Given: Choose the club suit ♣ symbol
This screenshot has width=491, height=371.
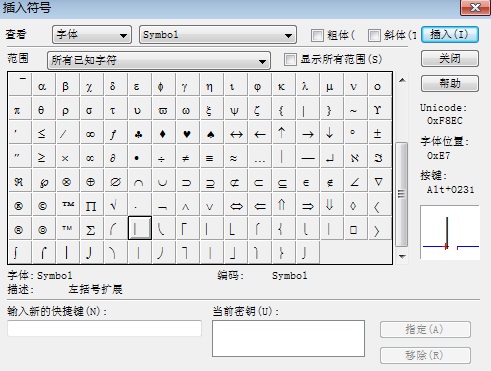Looking at the screenshot, I should coord(140,132).
